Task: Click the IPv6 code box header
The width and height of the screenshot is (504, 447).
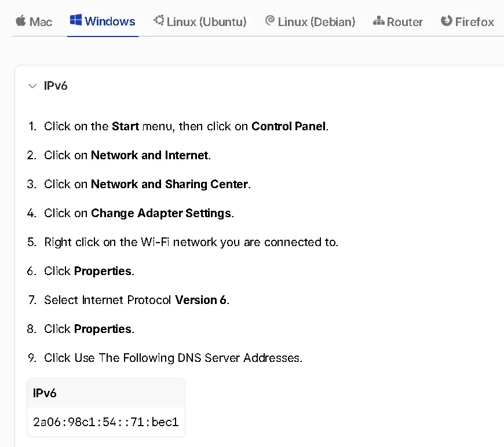Action: coord(106,393)
